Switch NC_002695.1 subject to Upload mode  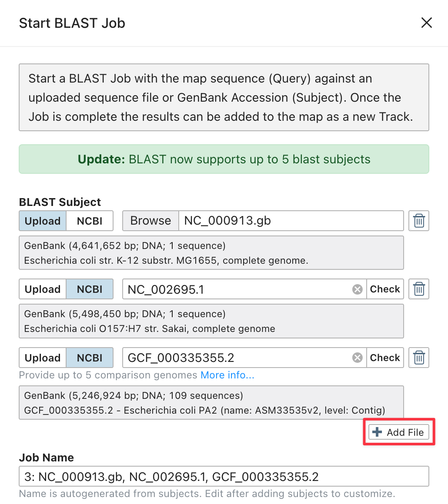click(43, 289)
